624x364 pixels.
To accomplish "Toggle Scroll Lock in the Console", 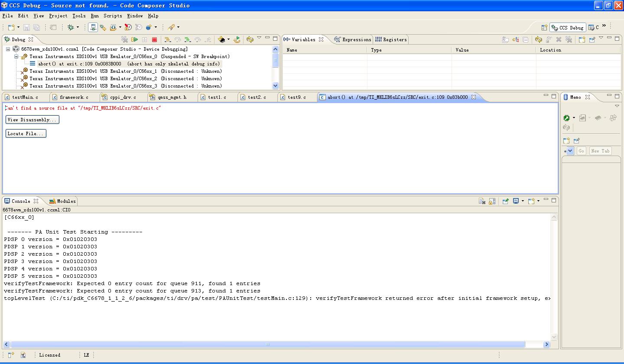I will point(492,201).
